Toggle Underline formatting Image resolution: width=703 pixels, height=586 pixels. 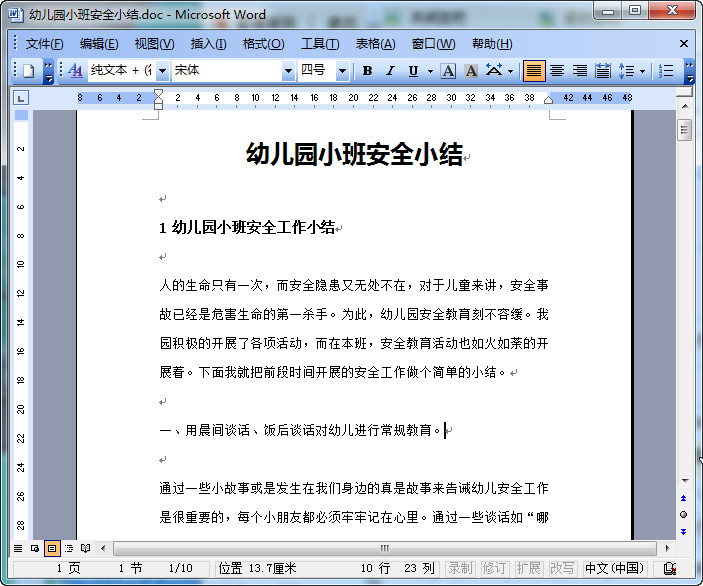point(413,71)
